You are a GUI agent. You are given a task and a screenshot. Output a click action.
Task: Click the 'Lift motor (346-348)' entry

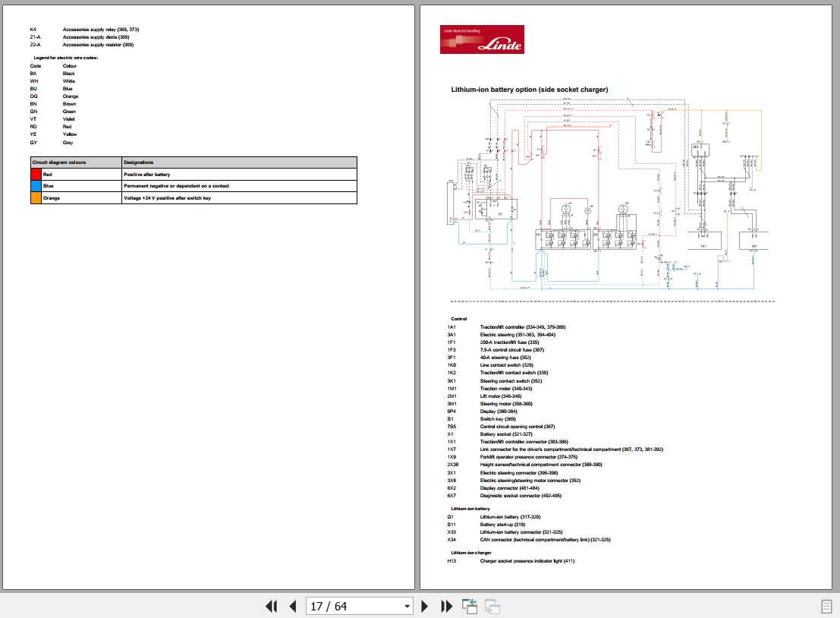tap(500, 396)
